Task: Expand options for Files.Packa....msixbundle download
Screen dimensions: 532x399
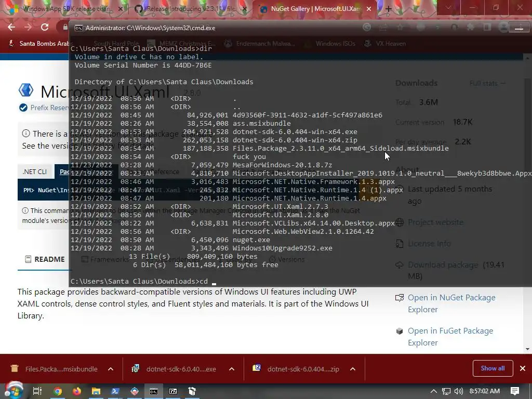Action: pos(111,369)
